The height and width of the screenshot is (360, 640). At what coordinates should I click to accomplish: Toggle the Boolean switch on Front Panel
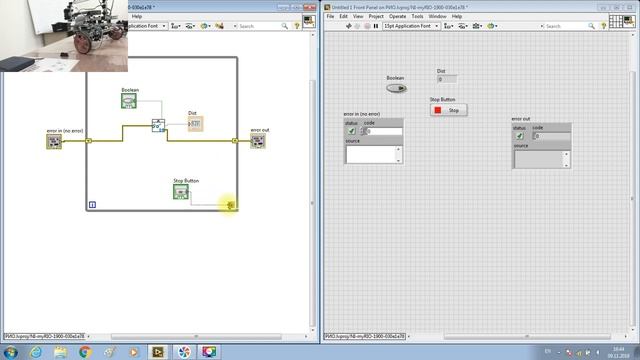pyautogui.click(x=396, y=88)
